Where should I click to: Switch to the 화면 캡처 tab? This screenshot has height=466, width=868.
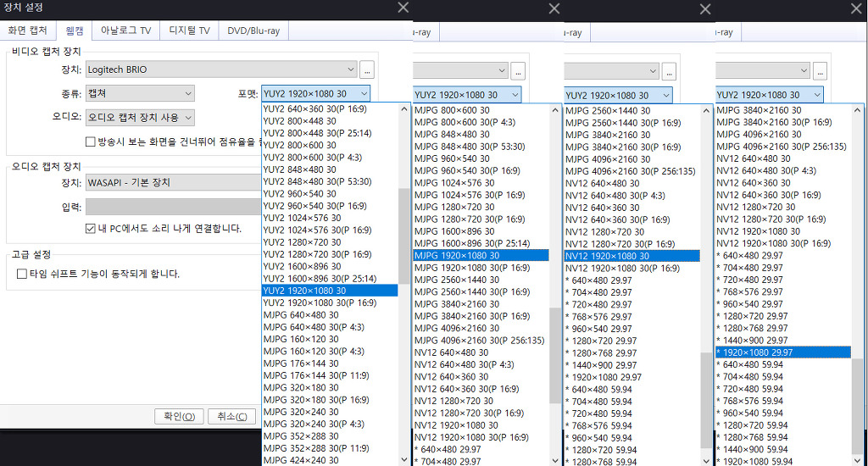28,31
